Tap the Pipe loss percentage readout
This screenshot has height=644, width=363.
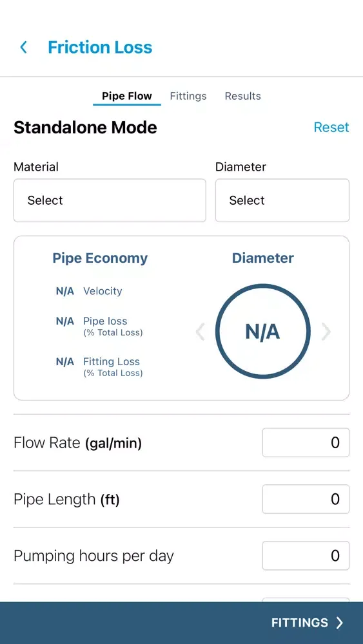(x=65, y=321)
